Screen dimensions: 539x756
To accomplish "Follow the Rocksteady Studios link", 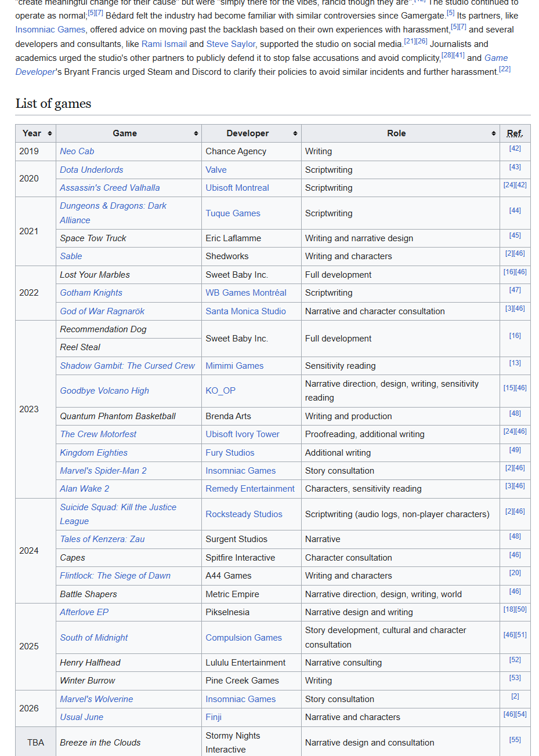I will click(244, 514).
